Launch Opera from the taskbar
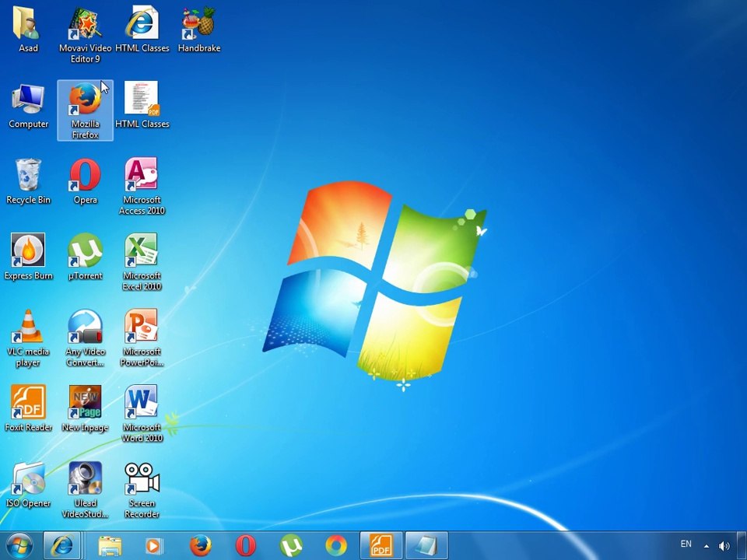This screenshot has width=747, height=560. click(246, 546)
